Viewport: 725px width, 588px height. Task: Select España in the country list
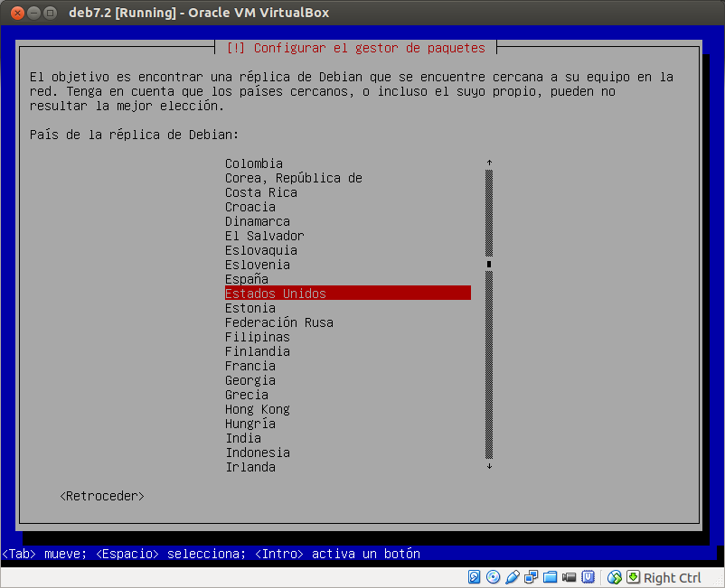246,279
